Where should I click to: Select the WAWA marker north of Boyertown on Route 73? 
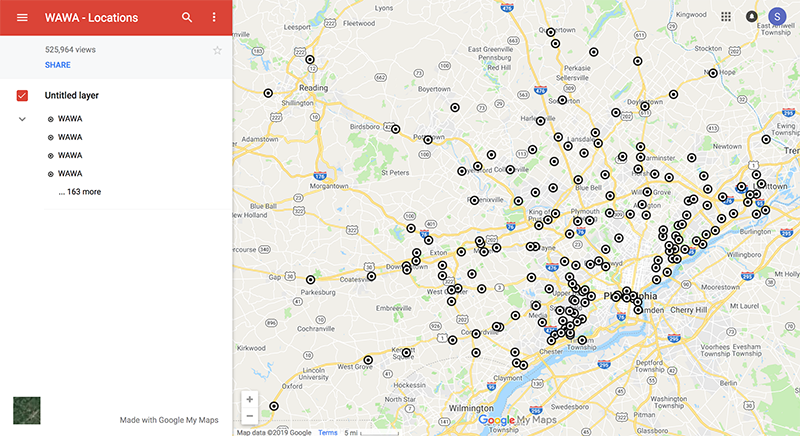455,108
